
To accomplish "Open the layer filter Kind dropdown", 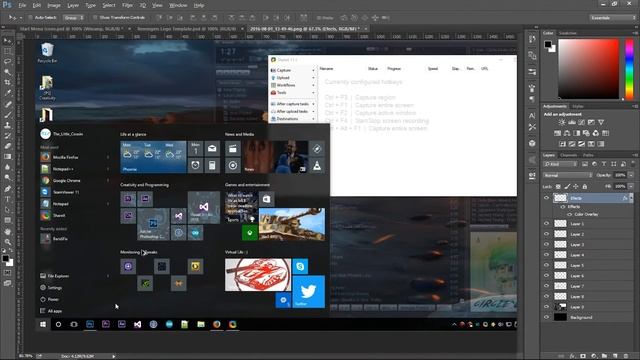I will click(x=560, y=164).
